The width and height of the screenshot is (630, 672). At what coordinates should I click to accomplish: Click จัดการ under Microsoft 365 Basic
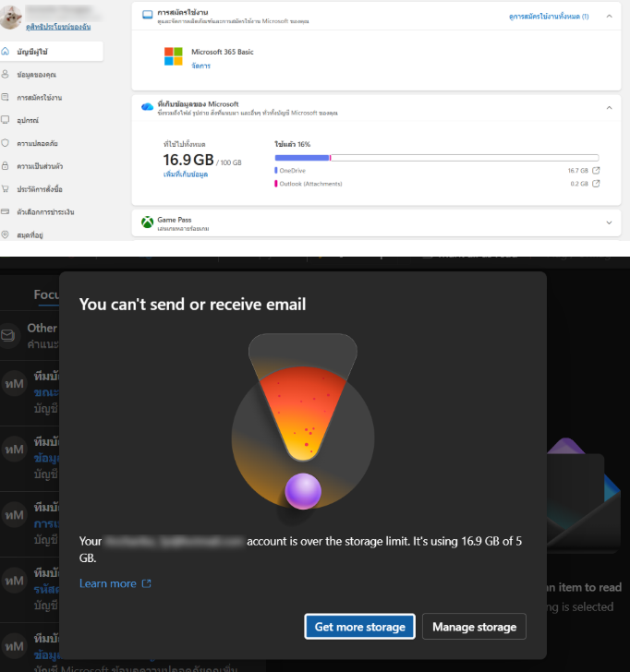tap(200, 66)
